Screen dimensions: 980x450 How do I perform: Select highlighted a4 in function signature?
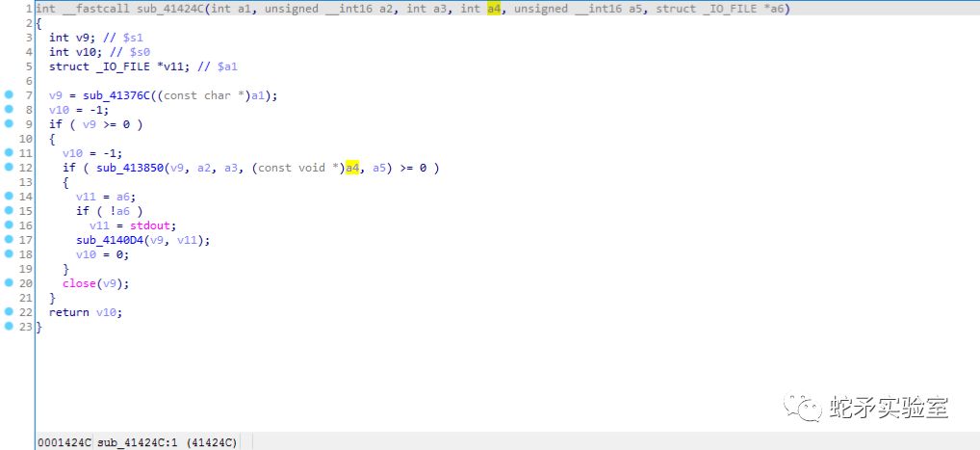pos(494,9)
